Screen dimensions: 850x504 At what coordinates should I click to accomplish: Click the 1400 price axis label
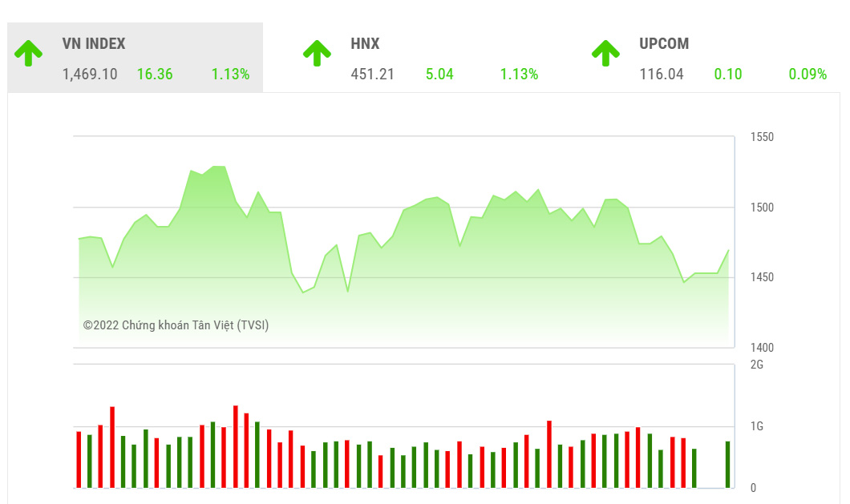point(762,348)
